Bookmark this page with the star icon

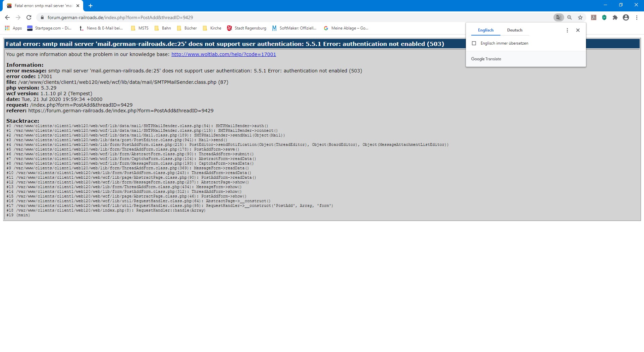580,17
